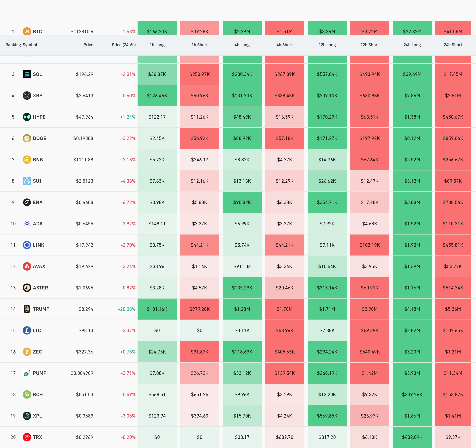The width and height of the screenshot is (476, 448).
Task: Sort by the Price column header
Action: pos(88,45)
